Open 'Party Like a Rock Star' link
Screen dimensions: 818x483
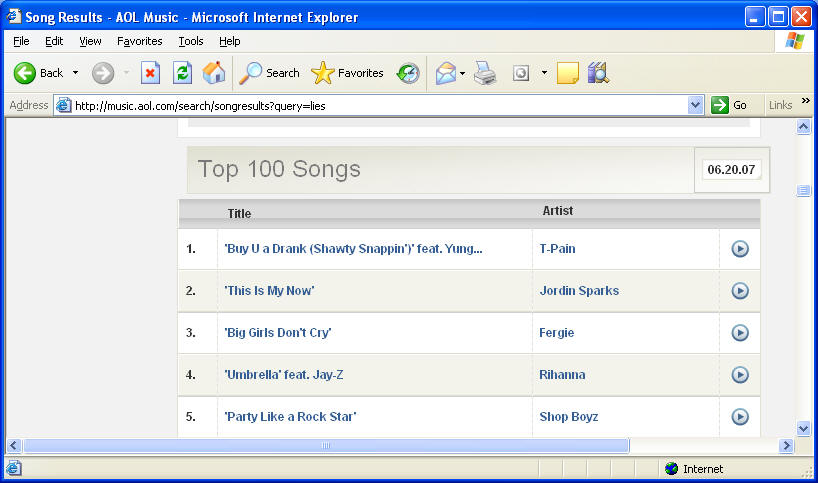point(290,417)
